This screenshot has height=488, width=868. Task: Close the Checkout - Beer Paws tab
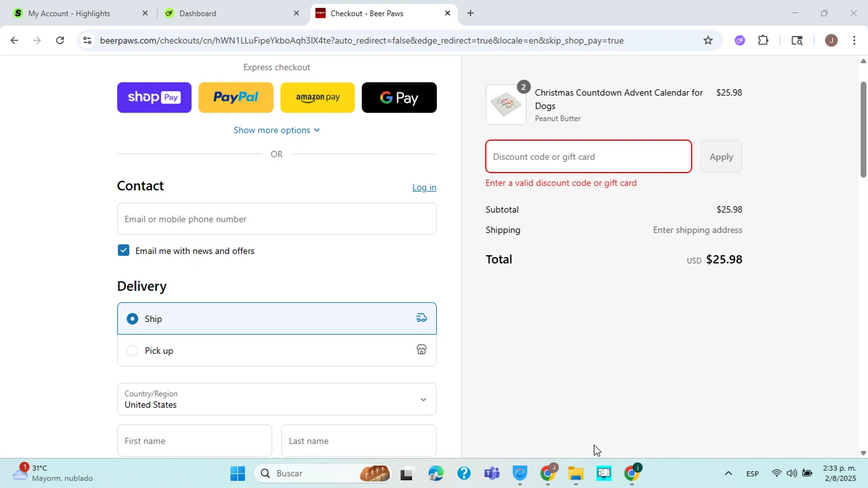tap(447, 13)
